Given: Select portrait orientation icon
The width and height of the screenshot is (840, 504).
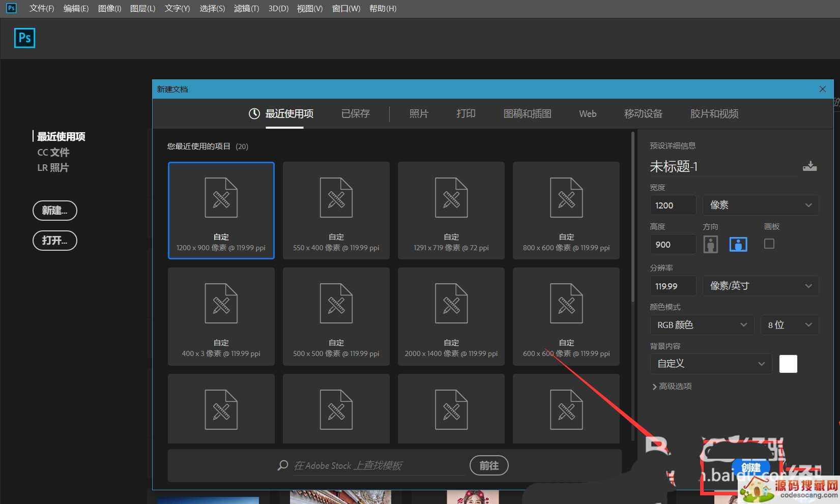Looking at the screenshot, I should [711, 245].
